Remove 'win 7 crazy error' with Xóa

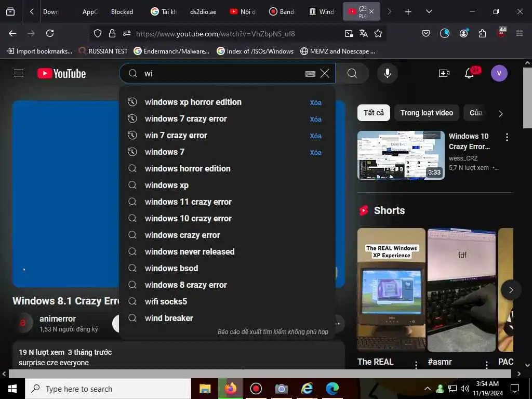click(x=315, y=136)
